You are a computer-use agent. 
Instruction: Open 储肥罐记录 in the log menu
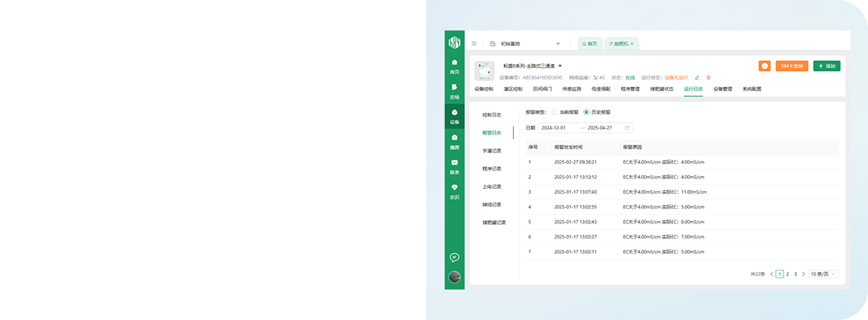[x=494, y=222]
